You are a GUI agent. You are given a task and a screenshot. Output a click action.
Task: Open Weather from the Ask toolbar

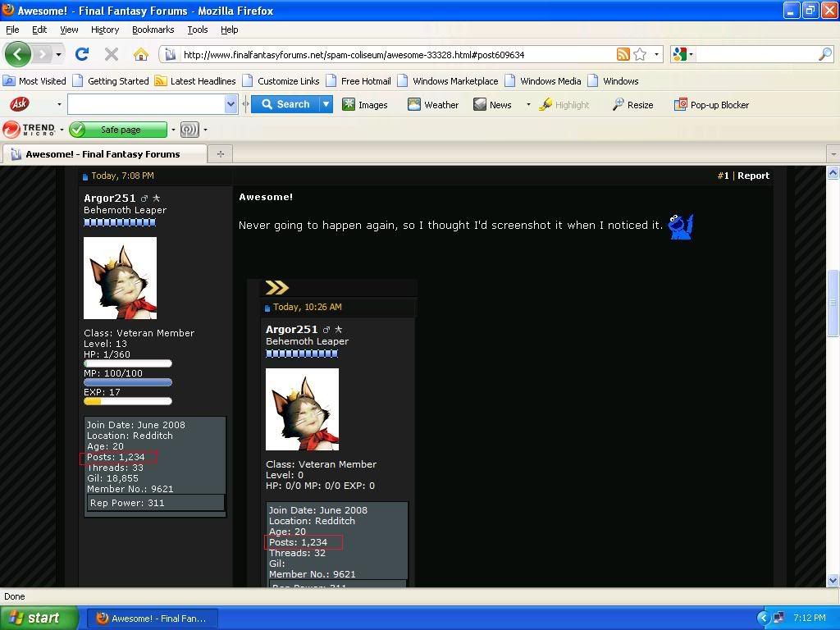[433, 105]
